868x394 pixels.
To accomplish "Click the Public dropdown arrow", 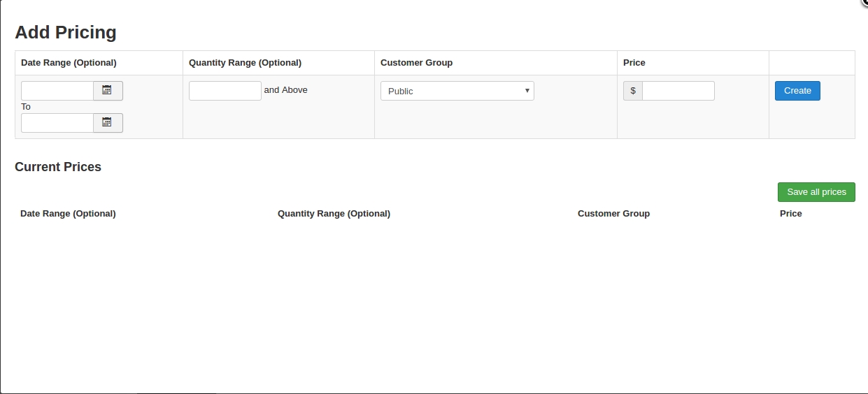I will click(x=527, y=91).
